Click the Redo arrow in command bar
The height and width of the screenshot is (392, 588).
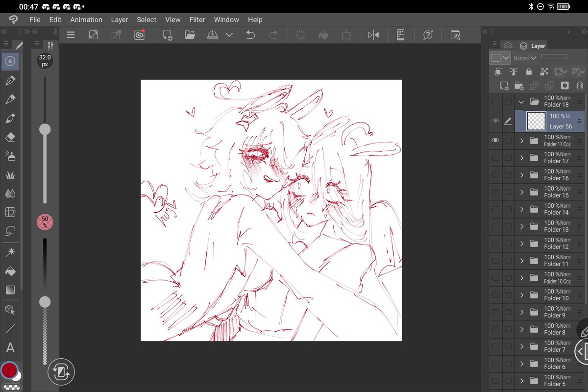pos(273,35)
